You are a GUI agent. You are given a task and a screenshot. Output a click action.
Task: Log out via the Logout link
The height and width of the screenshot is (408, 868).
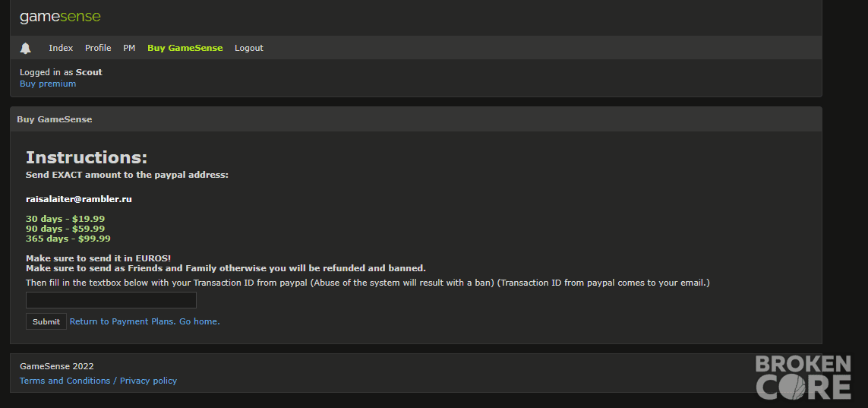pos(248,48)
